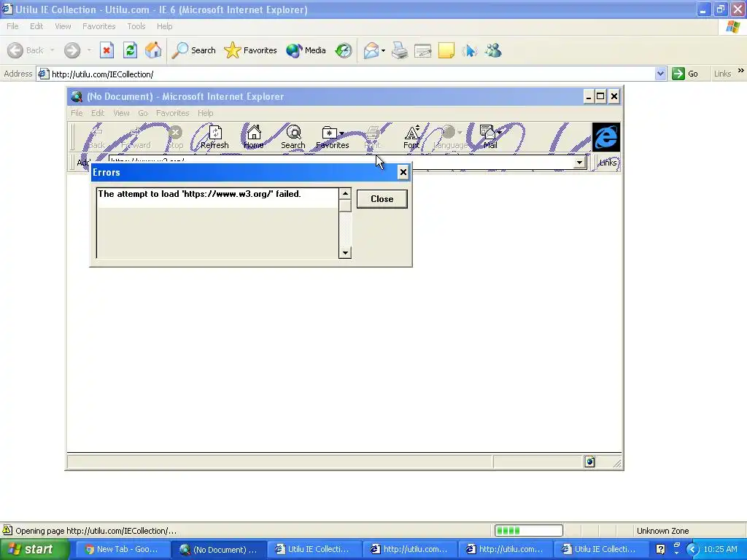Click the scroll-up arrow in Errors list
This screenshot has height=560, width=747.
(345, 193)
